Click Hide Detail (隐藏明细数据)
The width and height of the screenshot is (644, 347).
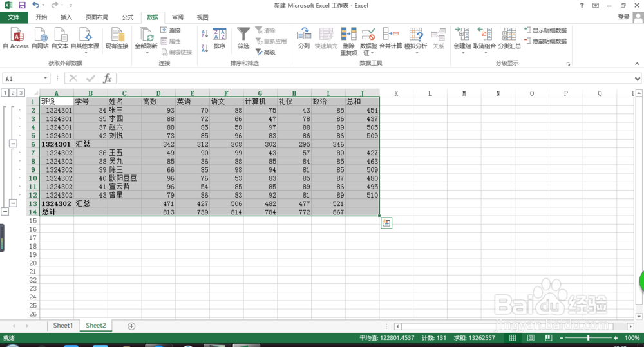pos(545,41)
